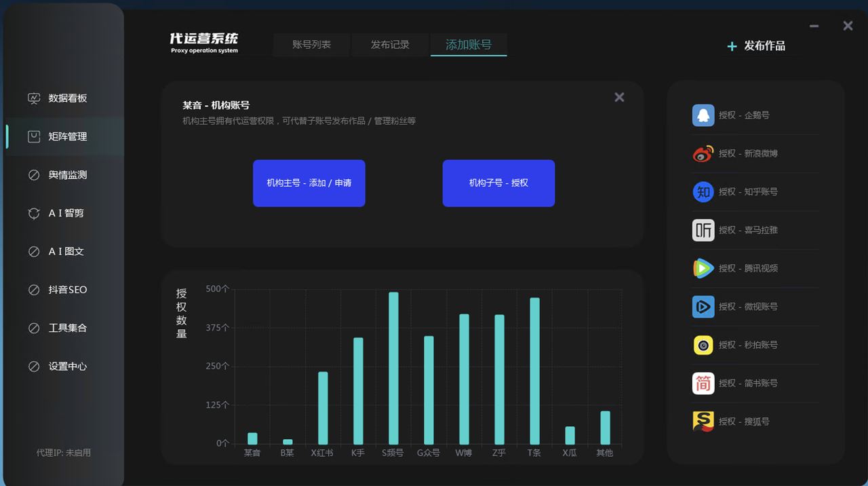Click the 发布作品 button

756,46
